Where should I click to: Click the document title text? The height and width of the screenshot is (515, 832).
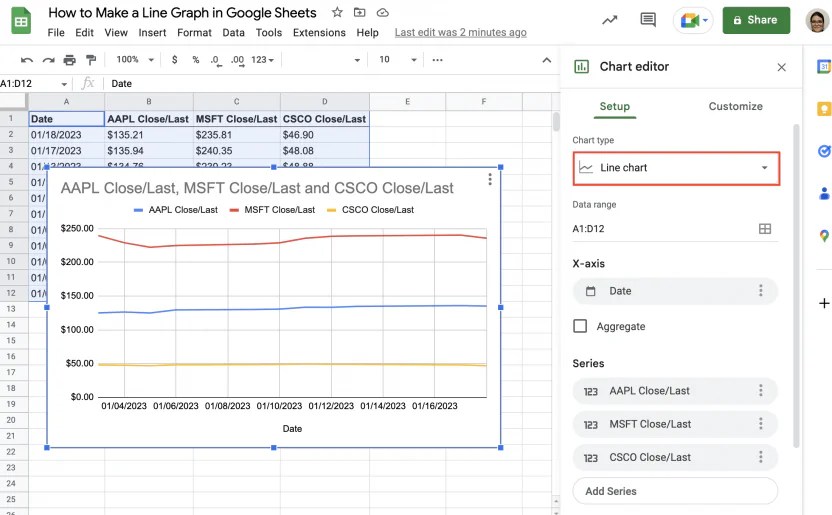(182, 13)
